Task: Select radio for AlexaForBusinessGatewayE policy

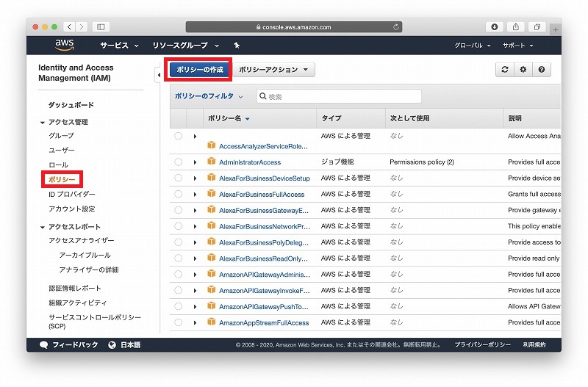Action: tap(178, 210)
